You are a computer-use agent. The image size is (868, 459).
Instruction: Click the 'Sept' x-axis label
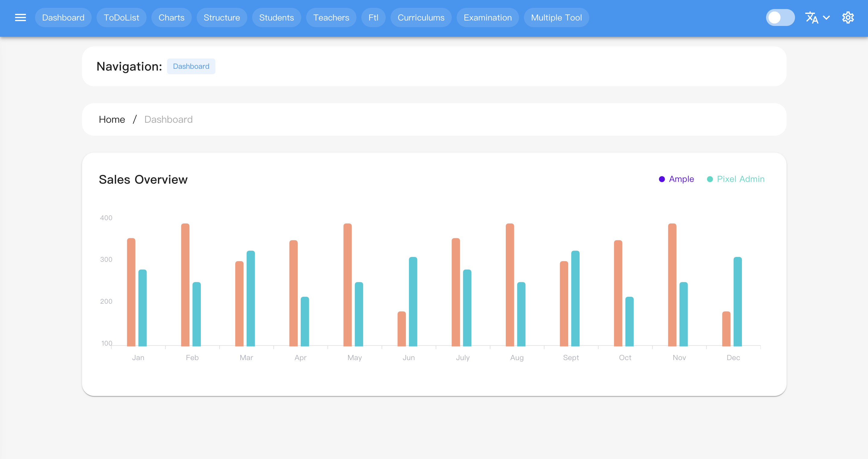tap(571, 358)
